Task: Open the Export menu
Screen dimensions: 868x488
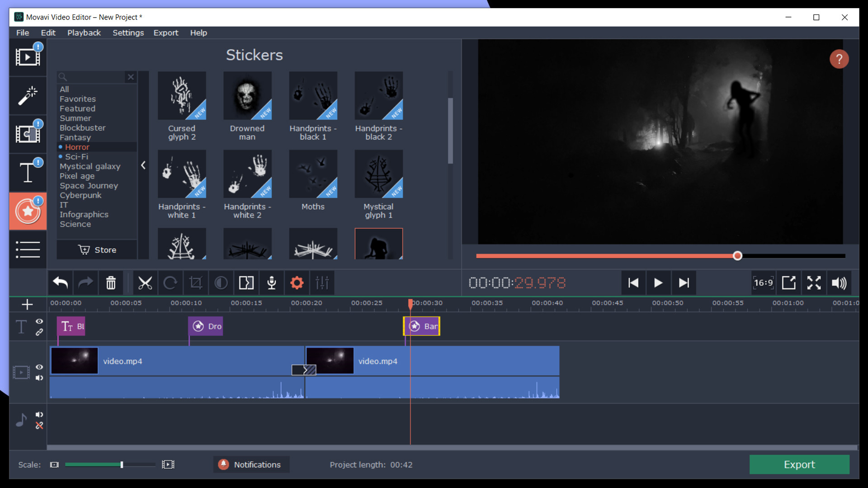Action: (x=166, y=33)
